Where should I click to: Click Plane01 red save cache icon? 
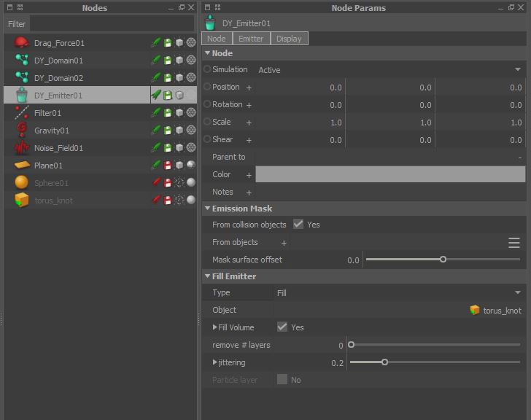pyautogui.click(x=168, y=166)
